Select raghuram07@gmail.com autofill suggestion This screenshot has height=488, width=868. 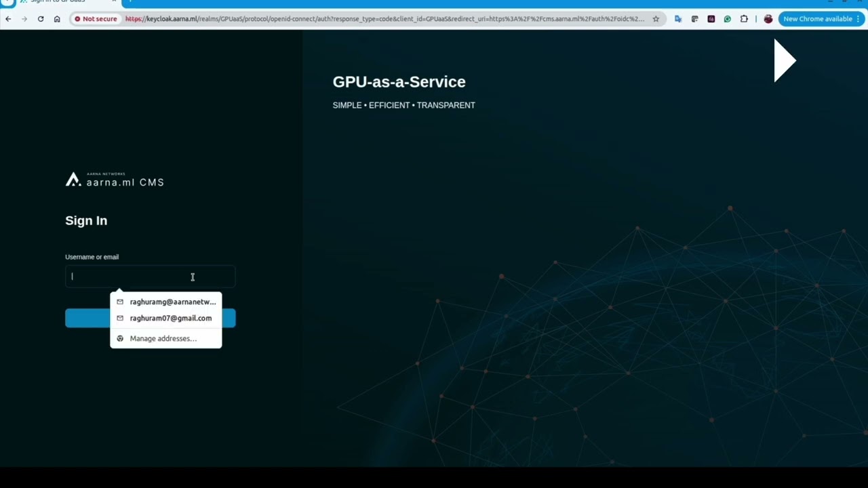coord(165,318)
